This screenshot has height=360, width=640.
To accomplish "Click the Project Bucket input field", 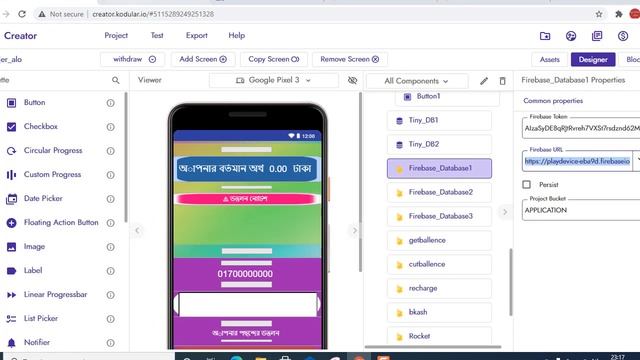I will pos(581,210).
